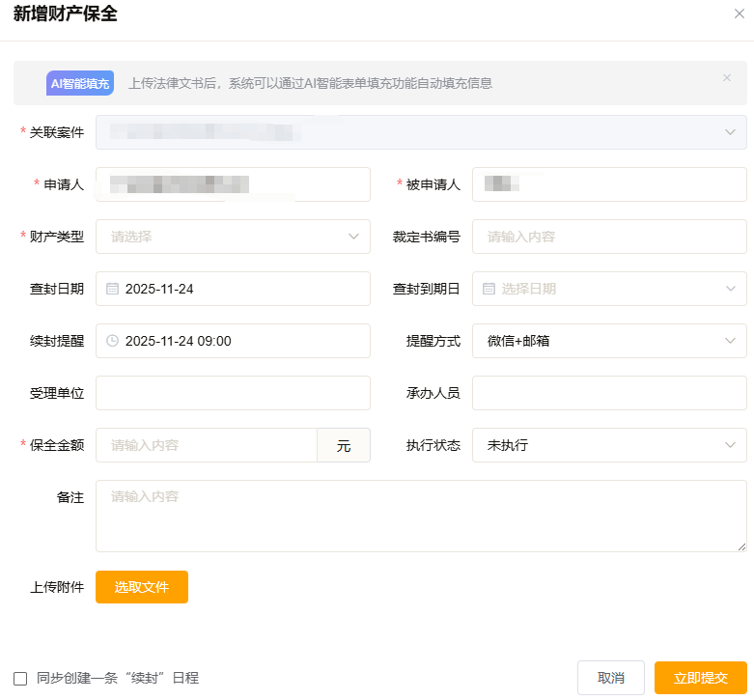Expand the 关联案件 dropdown
Image resolution: width=754 pixels, height=700 pixels.
pos(730,132)
